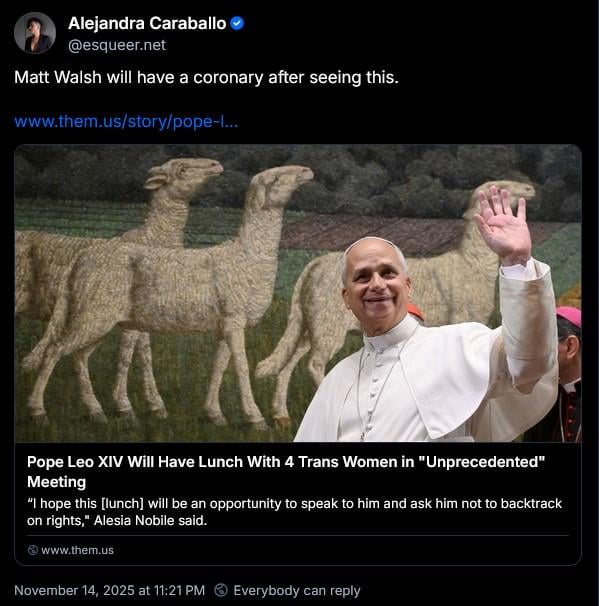Click the November 14, 2025 timestamp
This screenshot has width=599, height=606.
[x=109, y=591]
